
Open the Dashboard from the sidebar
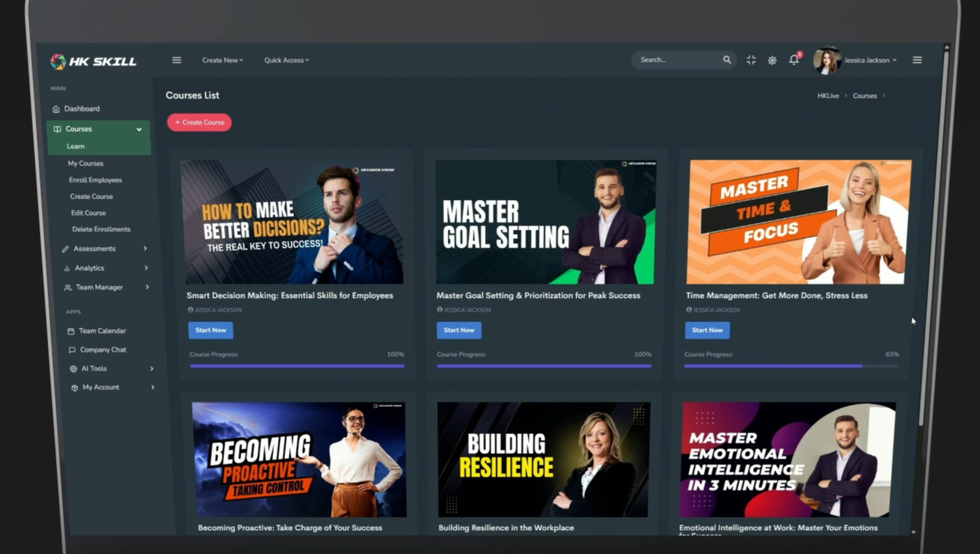coord(81,108)
